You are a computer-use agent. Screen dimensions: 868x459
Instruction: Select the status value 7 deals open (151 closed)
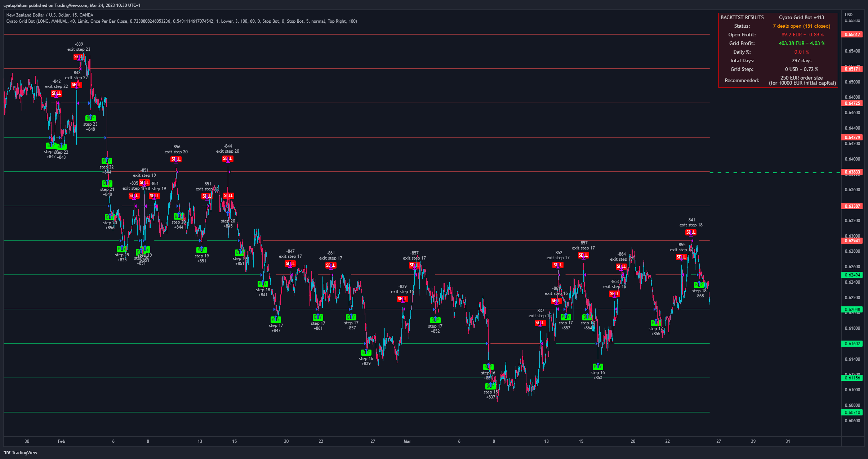click(x=801, y=26)
